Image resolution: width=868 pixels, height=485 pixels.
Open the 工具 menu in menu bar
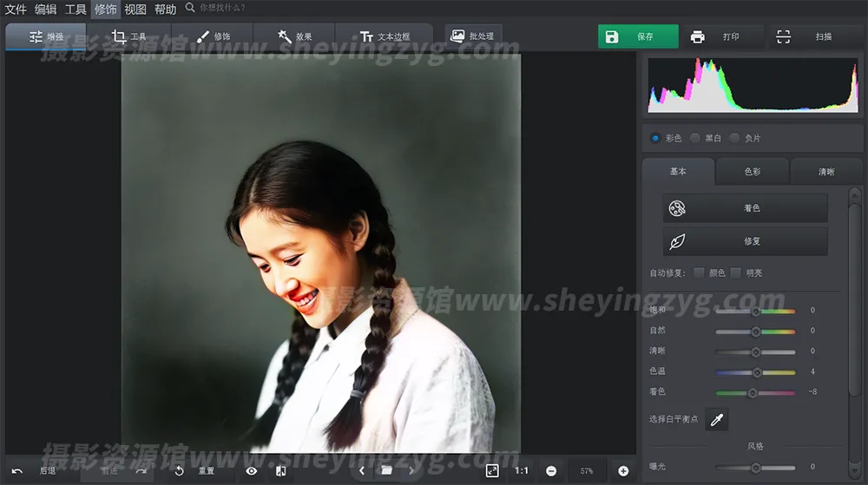point(76,9)
